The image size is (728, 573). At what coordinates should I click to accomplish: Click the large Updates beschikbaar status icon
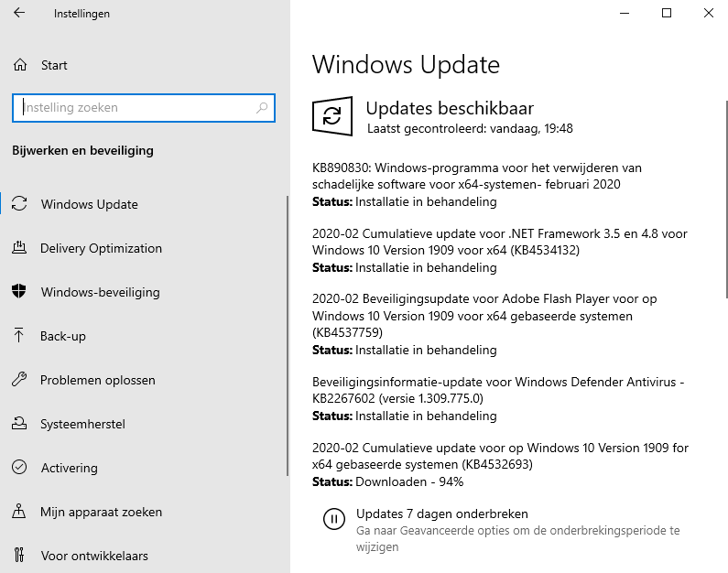click(331, 116)
